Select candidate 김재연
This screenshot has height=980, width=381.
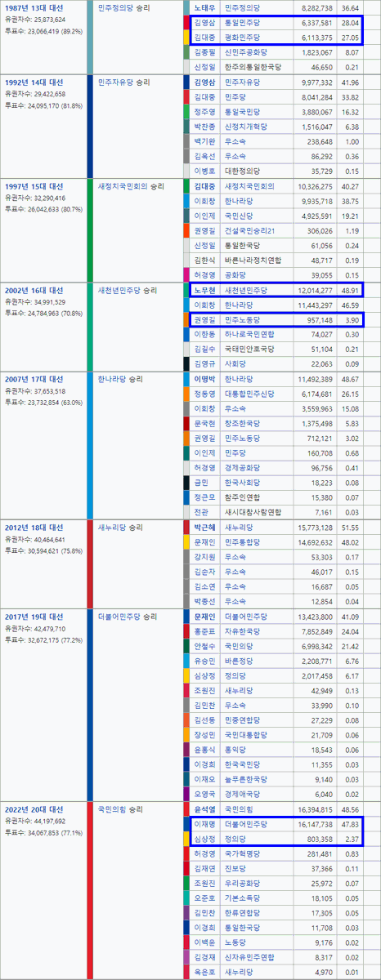click(x=206, y=869)
